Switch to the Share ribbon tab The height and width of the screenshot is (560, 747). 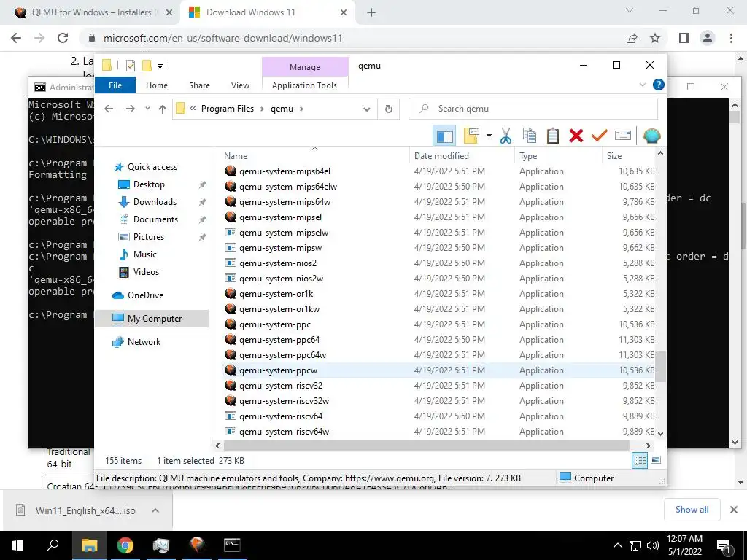tap(199, 85)
